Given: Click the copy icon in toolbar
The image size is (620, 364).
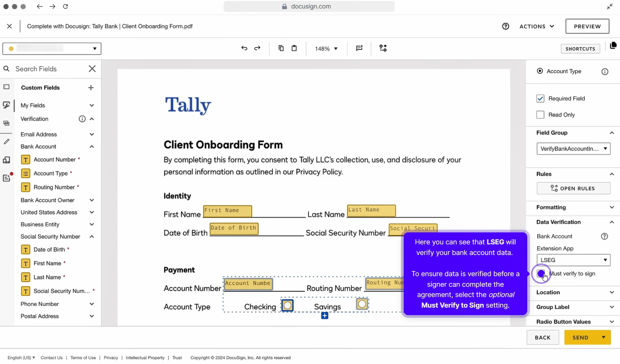Looking at the screenshot, I should pyautogui.click(x=281, y=48).
